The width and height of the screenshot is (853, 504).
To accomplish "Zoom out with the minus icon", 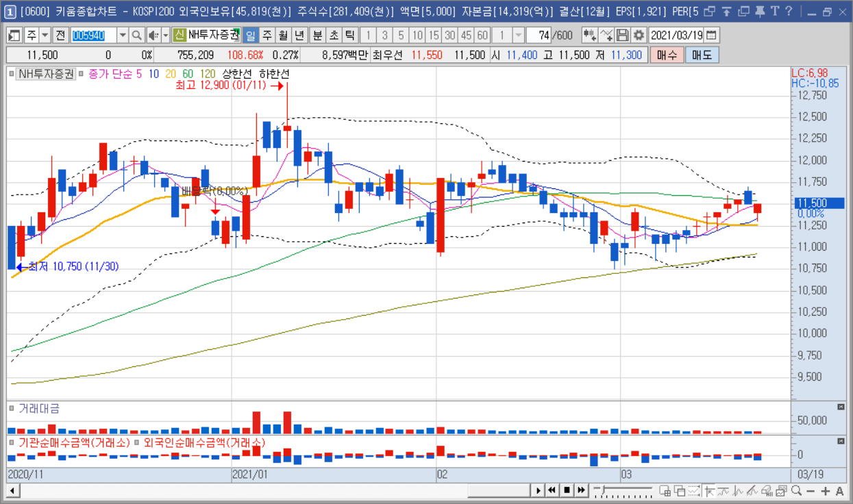I will (811, 491).
